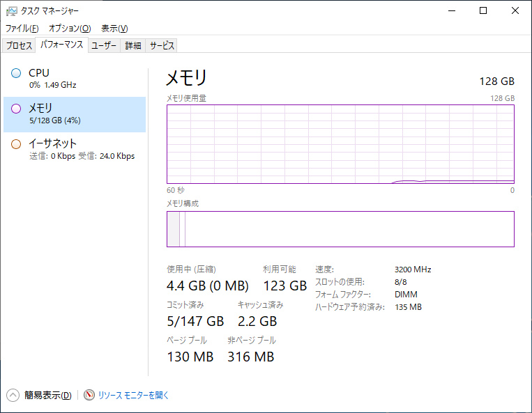Switch to the プロセス tab
The width and height of the screenshot is (532, 413).
19,46
